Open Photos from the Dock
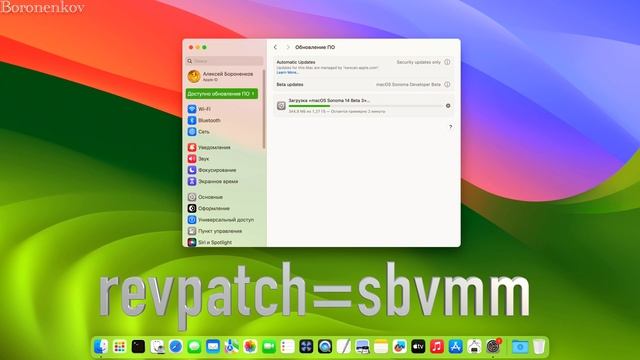Viewport: 640px width, 360px height. coord(250,347)
